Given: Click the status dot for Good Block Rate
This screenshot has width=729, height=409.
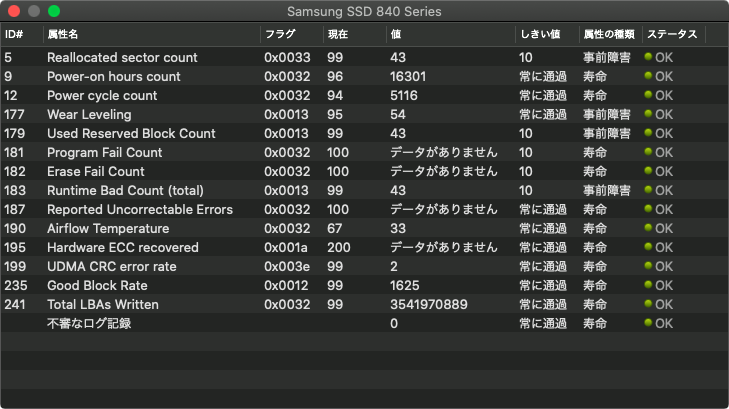Looking at the screenshot, I should [x=648, y=286].
